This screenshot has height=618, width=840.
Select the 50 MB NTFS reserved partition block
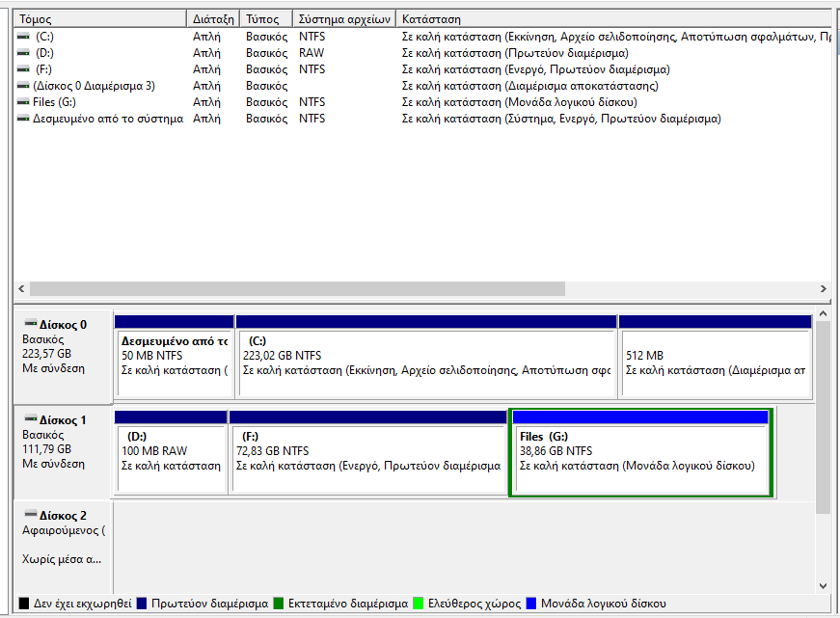click(175, 357)
